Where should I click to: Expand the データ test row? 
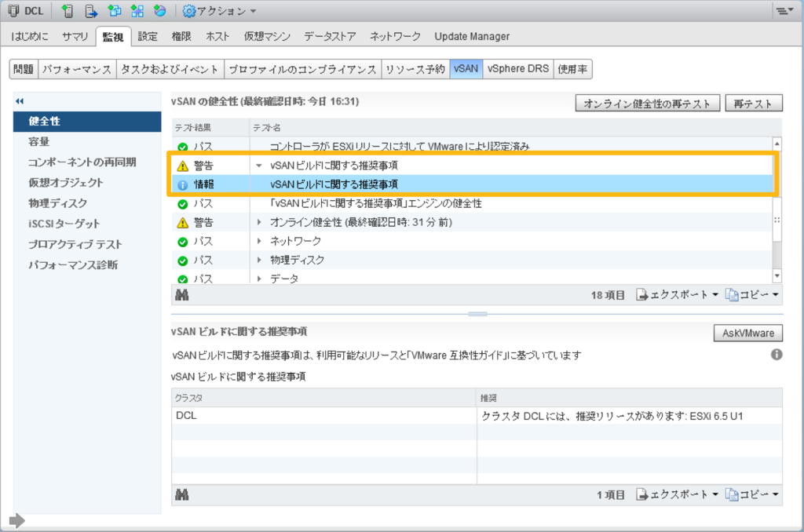click(x=259, y=279)
